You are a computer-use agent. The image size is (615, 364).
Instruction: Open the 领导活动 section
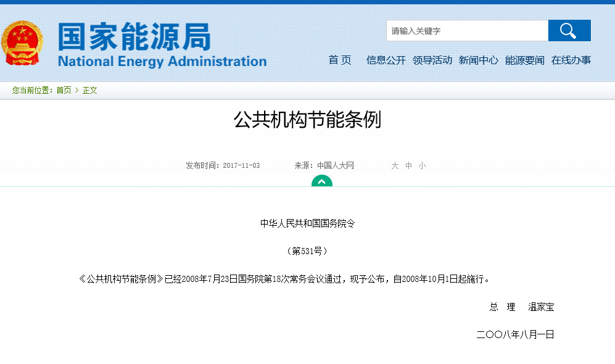point(432,60)
